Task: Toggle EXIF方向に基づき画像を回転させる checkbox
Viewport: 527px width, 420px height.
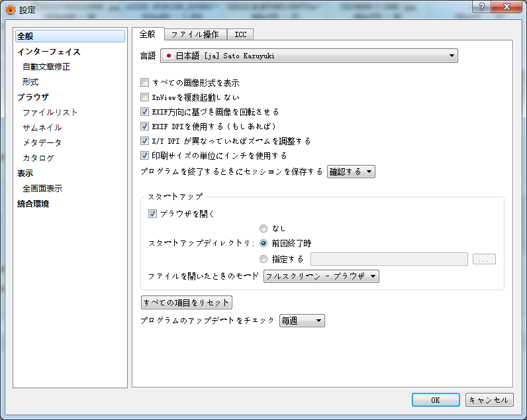Action: tap(144, 112)
